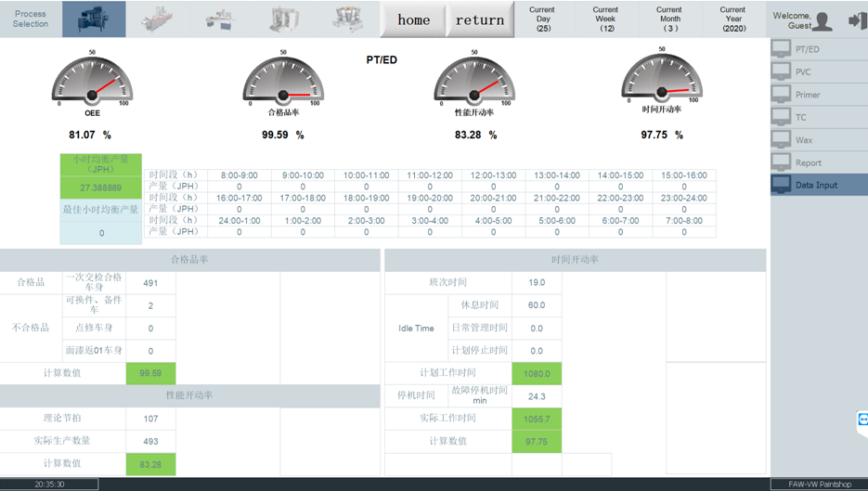This screenshot has height=491, width=868.
Task: Select Current Month period tab
Action: point(669,19)
